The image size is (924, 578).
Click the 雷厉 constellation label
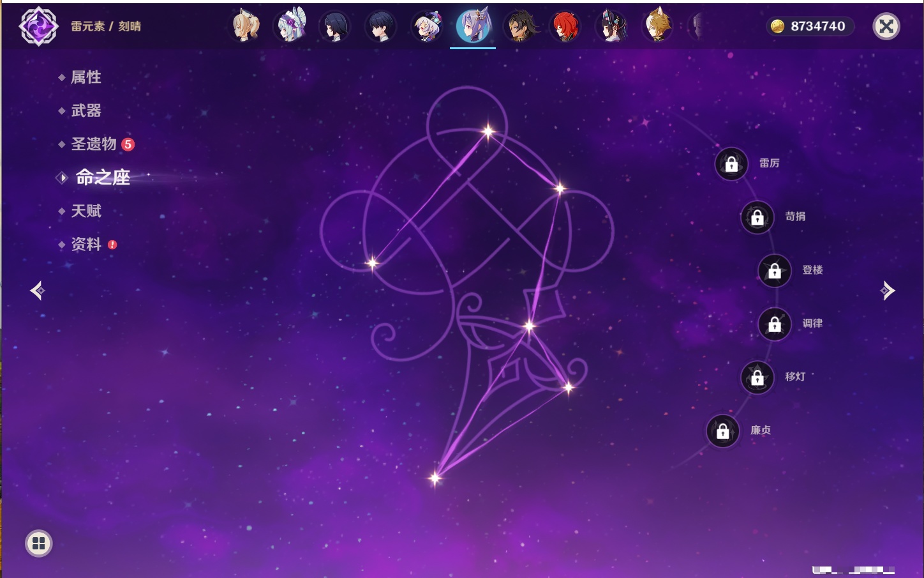coord(770,164)
